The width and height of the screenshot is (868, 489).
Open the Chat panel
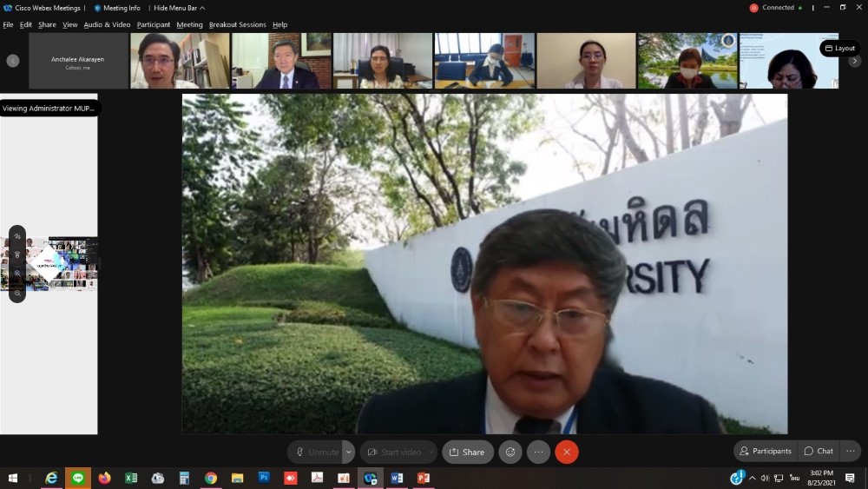coord(819,451)
